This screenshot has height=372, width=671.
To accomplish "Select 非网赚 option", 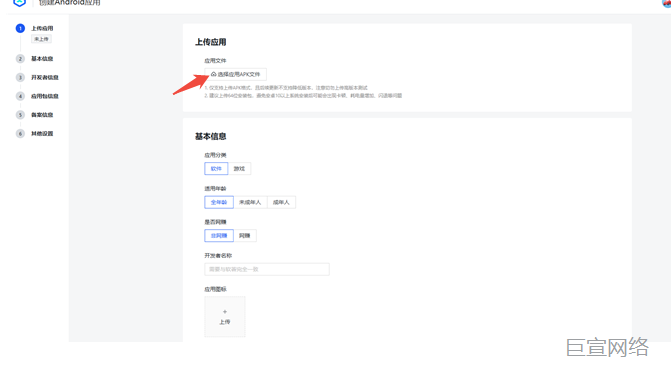I will 219,235.
